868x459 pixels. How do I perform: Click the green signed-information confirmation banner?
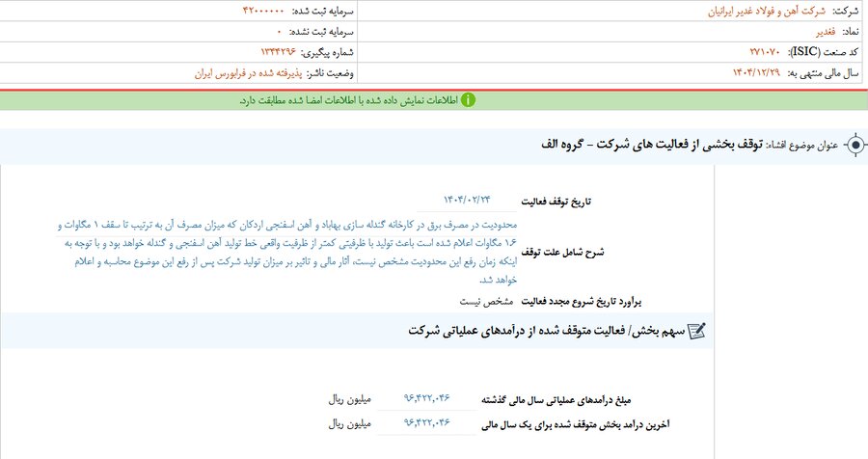tap(434, 100)
